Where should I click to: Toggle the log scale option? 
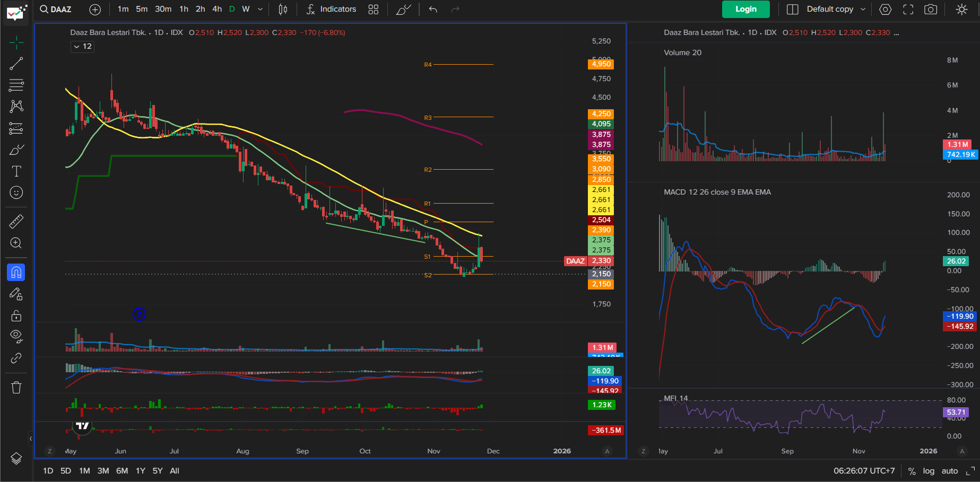[929, 471]
